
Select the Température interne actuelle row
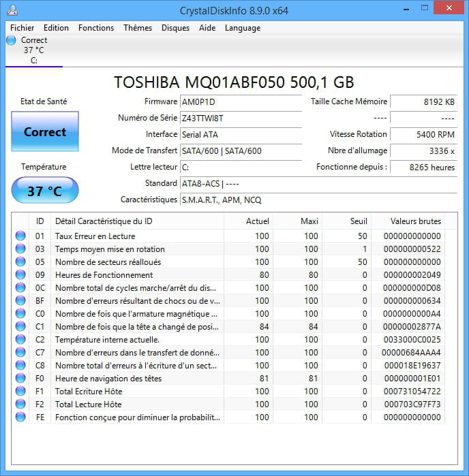[x=228, y=339]
